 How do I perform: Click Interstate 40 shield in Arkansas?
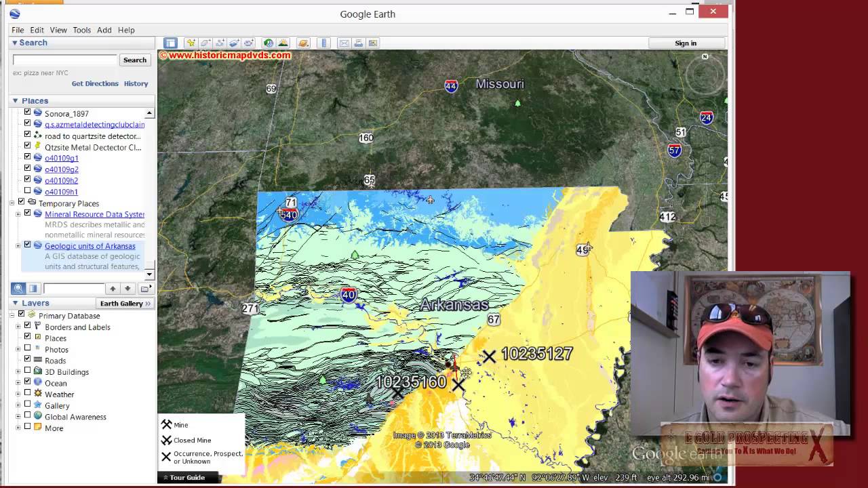click(349, 294)
